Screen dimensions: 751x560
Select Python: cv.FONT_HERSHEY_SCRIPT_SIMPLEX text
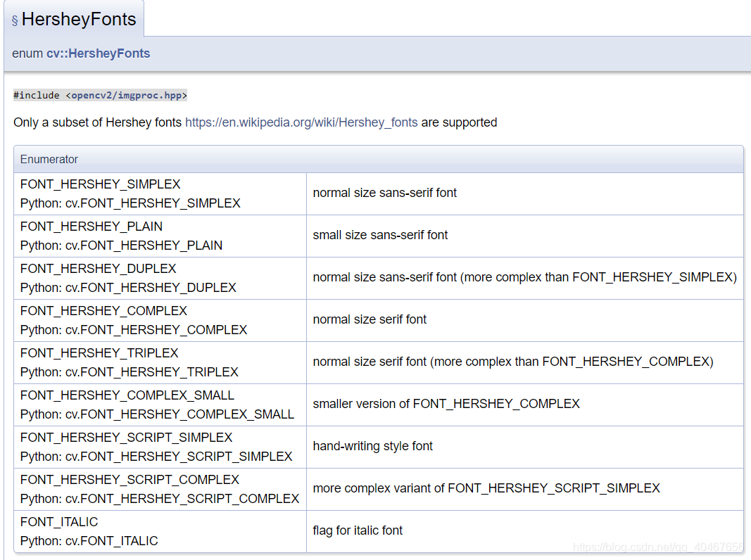pyautogui.click(x=156, y=457)
